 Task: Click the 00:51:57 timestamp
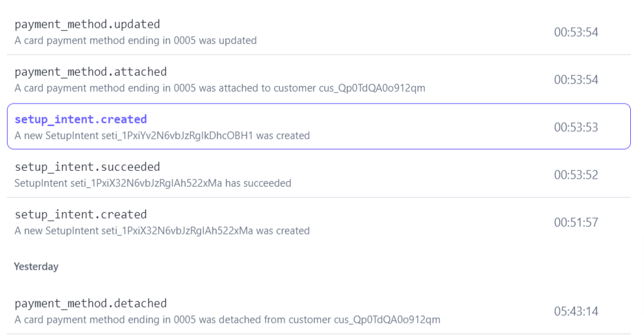(576, 223)
